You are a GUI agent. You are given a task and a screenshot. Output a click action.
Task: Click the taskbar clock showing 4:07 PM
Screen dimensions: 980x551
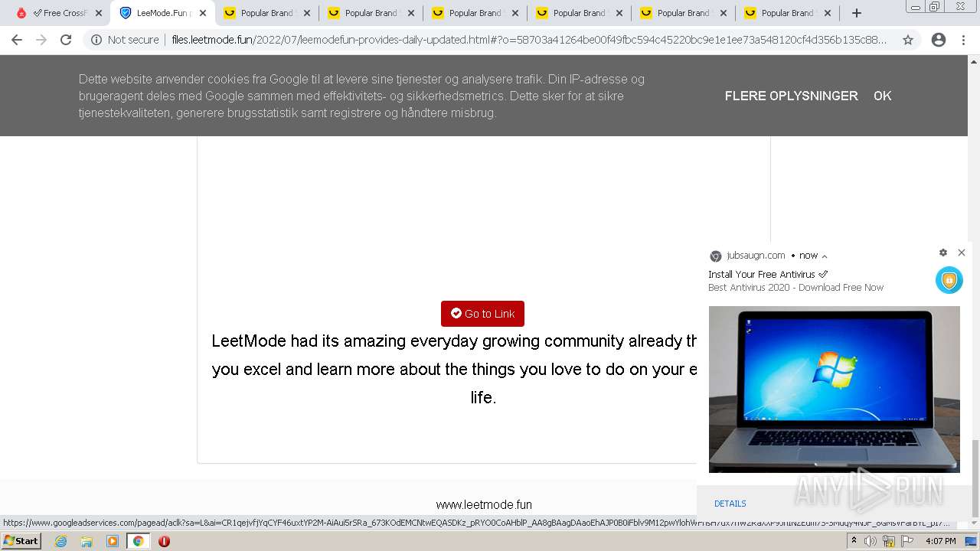940,541
